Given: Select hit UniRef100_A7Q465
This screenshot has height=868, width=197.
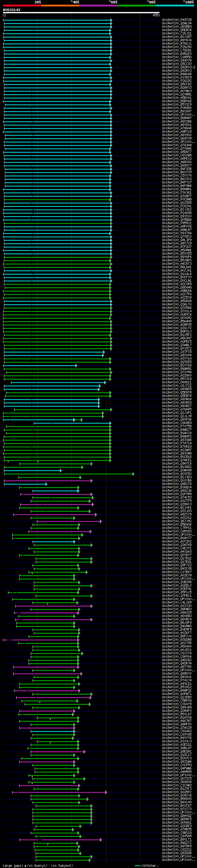Looking at the screenshot, I should click(x=177, y=410).
